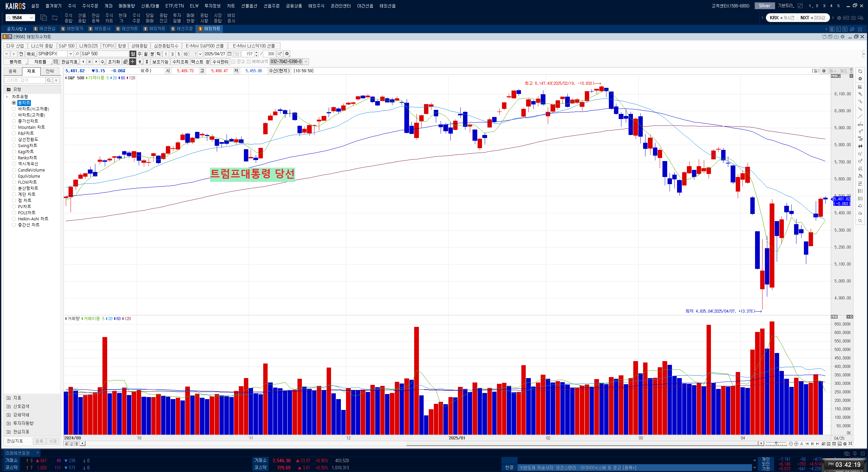
Task: Switch to the 전략 tab
Action: tap(50, 71)
